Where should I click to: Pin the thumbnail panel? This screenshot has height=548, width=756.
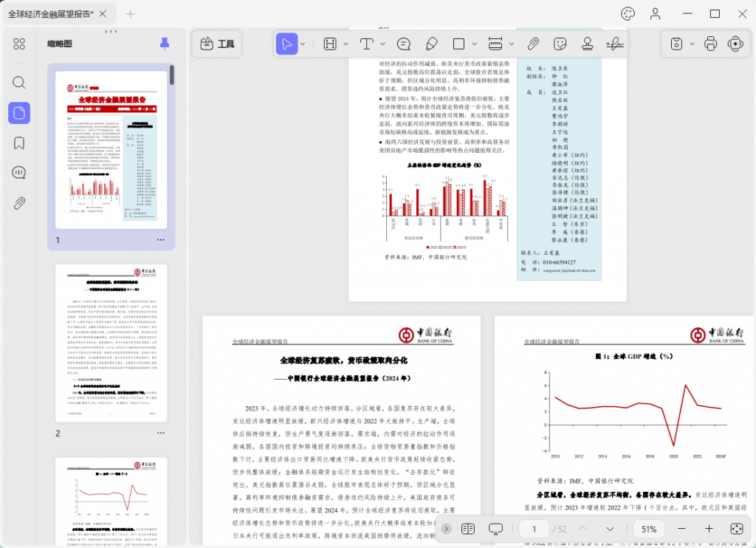[165, 44]
